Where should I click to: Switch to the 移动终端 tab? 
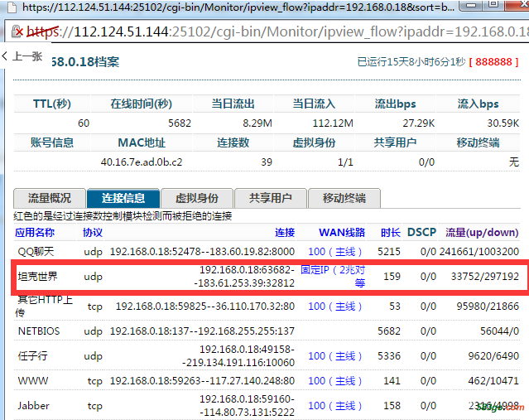(344, 198)
